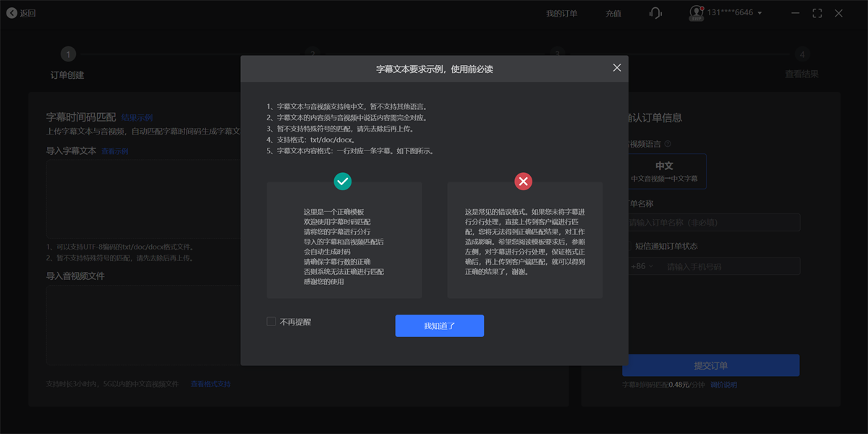Click the back arrow icon
This screenshot has width=868, height=434.
coord(11,13)
